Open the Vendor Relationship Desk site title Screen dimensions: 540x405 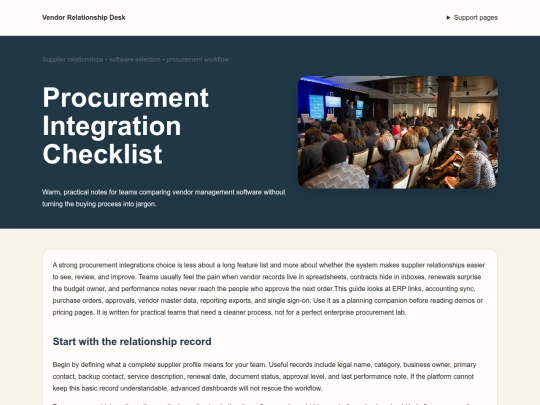(84, 18)
